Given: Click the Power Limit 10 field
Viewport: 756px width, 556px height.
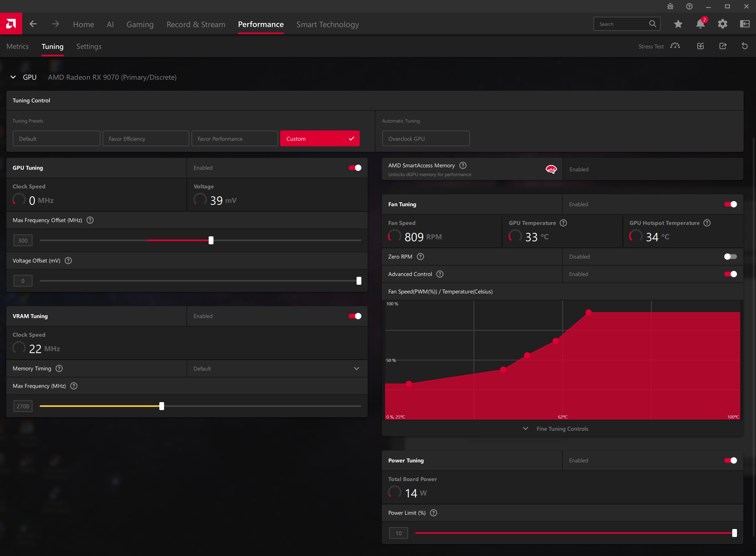Looking at the screenshot, I should [x=398, y=533].
